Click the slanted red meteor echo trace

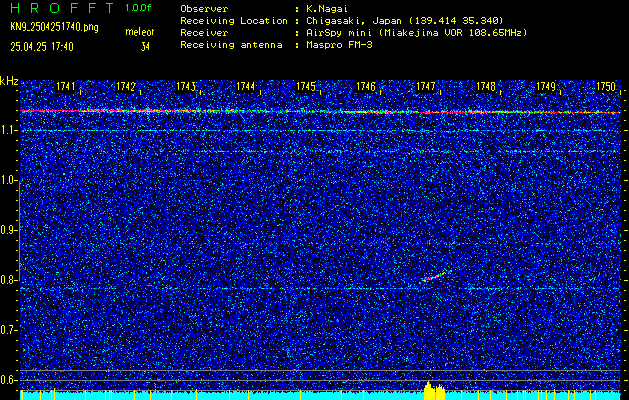(x=434, y=276)
